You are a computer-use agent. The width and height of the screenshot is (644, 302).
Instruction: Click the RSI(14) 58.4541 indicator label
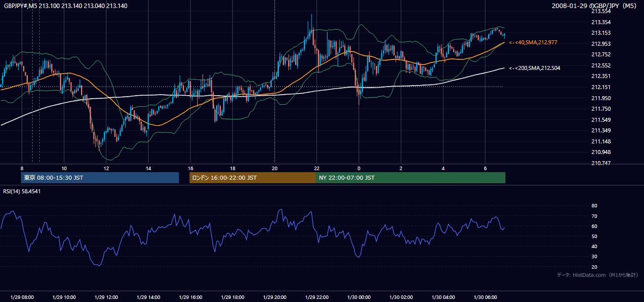click(22, 191)
